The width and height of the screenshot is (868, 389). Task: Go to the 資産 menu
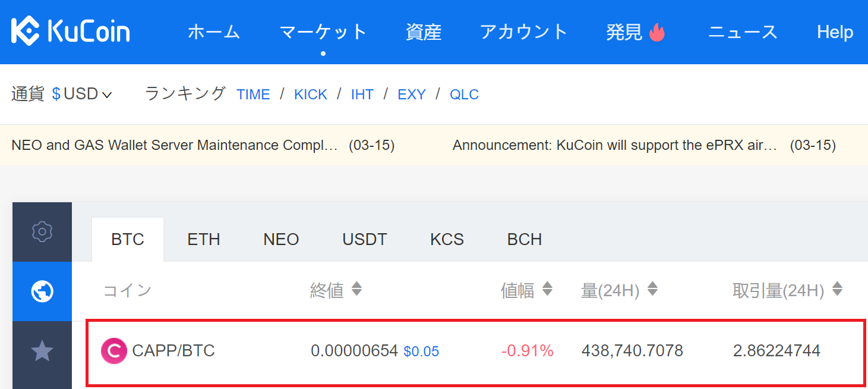pos(424,32)
